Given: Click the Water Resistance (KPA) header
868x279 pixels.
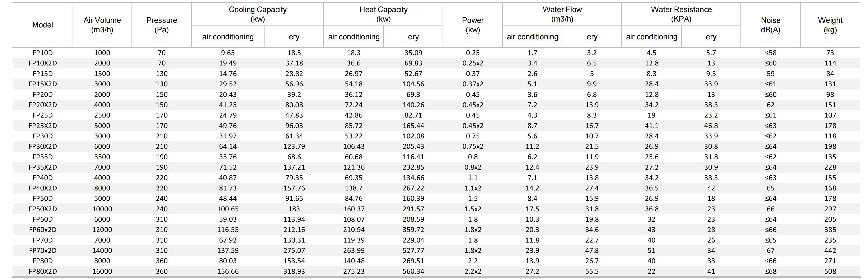Looking at the screenshot, I should point(681,14).
